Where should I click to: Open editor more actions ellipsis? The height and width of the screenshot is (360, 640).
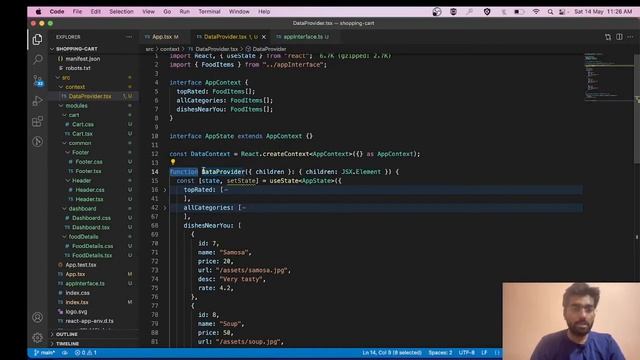[630, 37]
